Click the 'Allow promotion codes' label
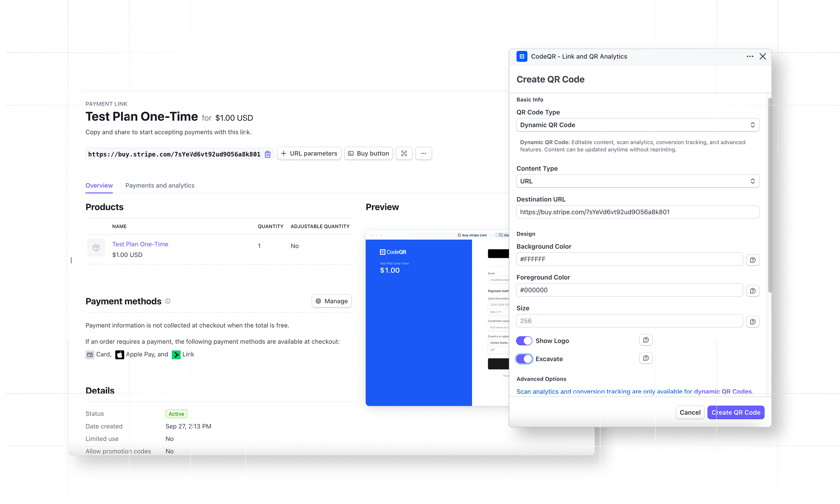The image size is (840, 504). click(118, 451)
